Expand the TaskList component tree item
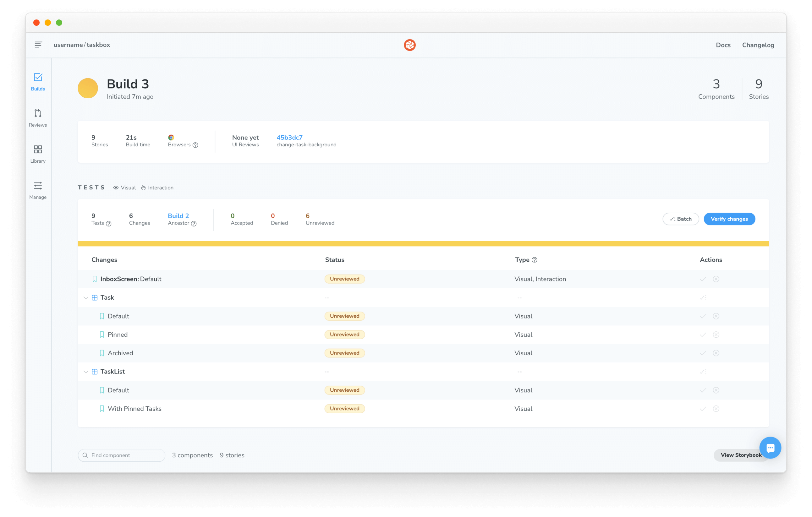The height and width of the screenshot is (517, 812). click(x=85, y=372)
